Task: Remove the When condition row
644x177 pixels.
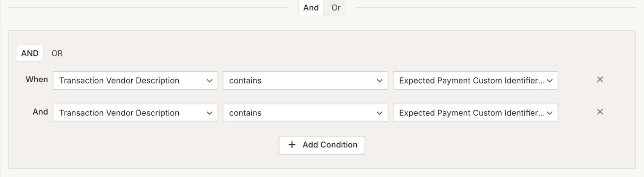Action: pyautogui.click(x=600, y=80)
